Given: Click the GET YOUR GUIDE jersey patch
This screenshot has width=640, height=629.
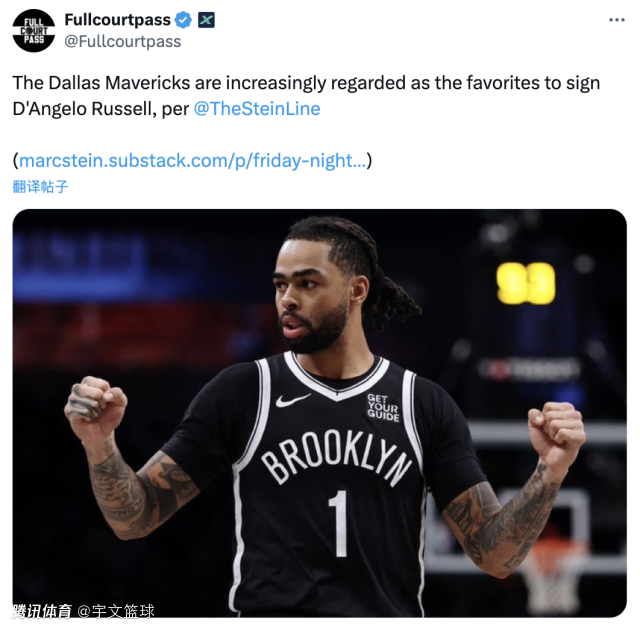Looking at the screenshot, I should pyautogui.click(x=383, y=407).
